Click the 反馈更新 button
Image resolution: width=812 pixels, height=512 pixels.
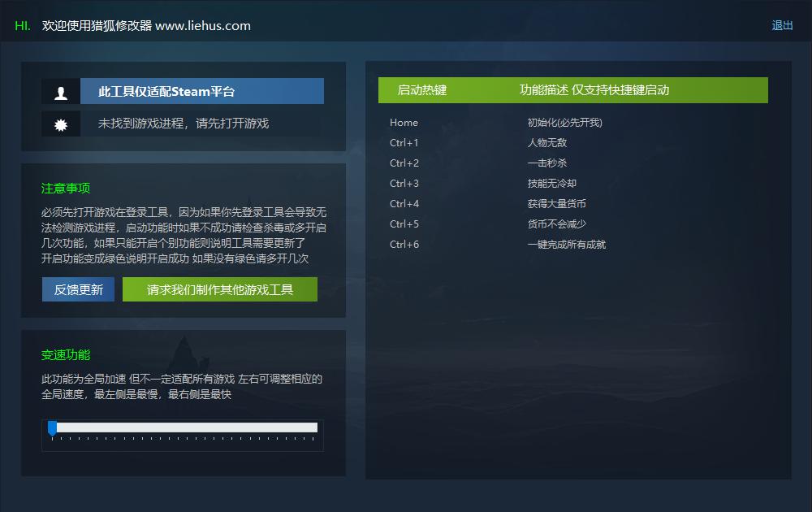[x=78, y=289]
